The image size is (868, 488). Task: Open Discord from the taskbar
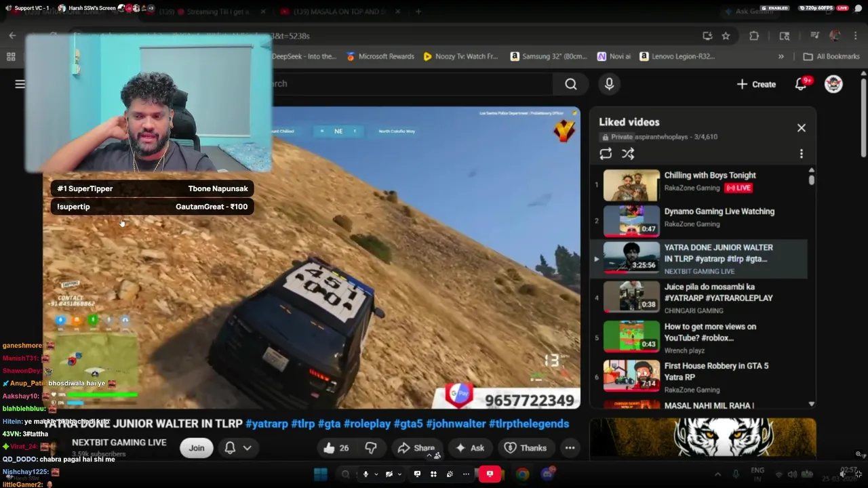pyautogui.click(x=548, y=474)
